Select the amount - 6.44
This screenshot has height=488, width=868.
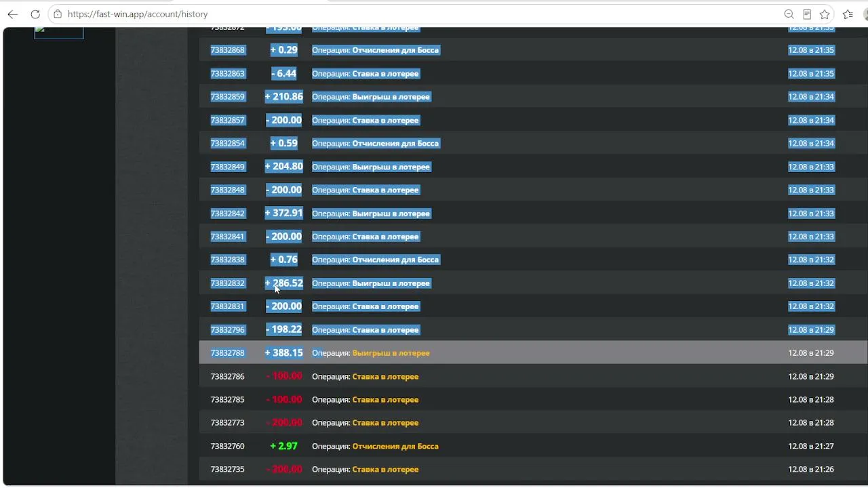click(x=284, y=74)
